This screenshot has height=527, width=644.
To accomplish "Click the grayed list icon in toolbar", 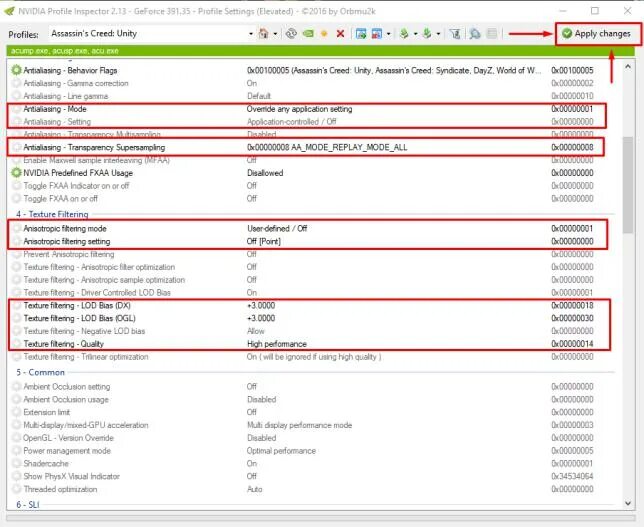I will (x=492, y=34).
